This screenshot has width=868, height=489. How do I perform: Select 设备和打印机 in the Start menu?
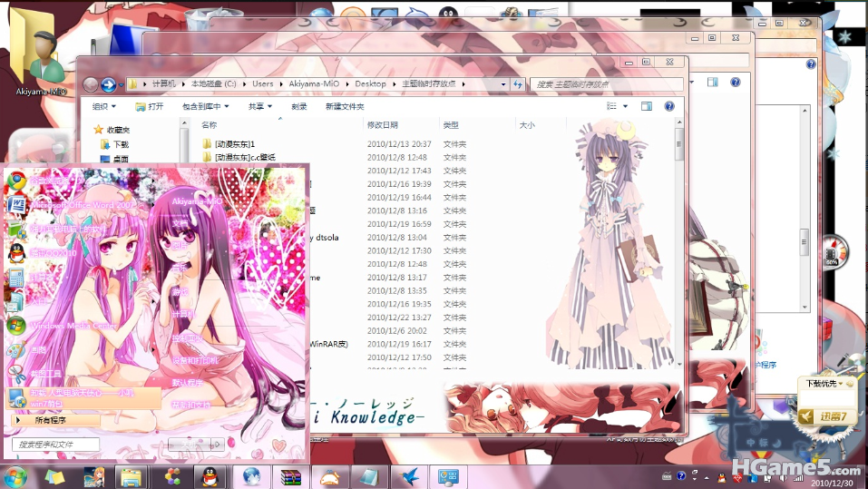point(195,360)
